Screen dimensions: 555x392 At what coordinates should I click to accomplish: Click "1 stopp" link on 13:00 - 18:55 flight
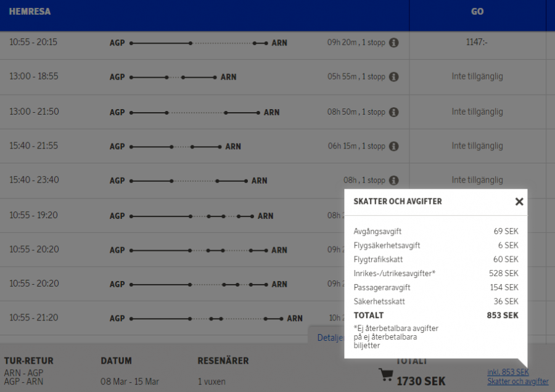coord(373,77)
